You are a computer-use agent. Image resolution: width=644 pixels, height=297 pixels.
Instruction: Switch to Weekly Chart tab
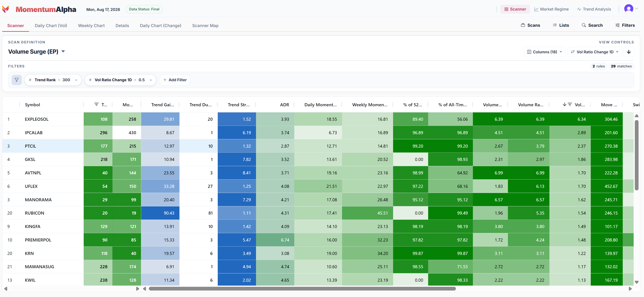coord(91,26)
